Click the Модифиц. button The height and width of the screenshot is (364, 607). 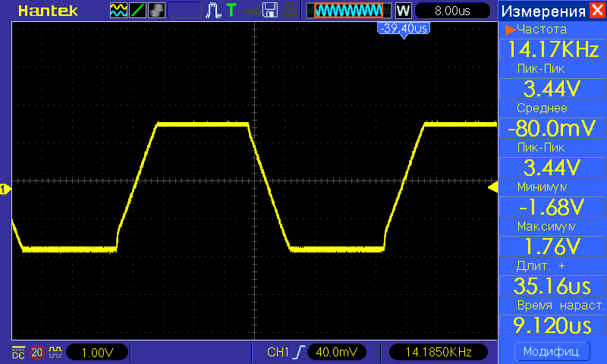pyautogui.click(x=552, y=352)
